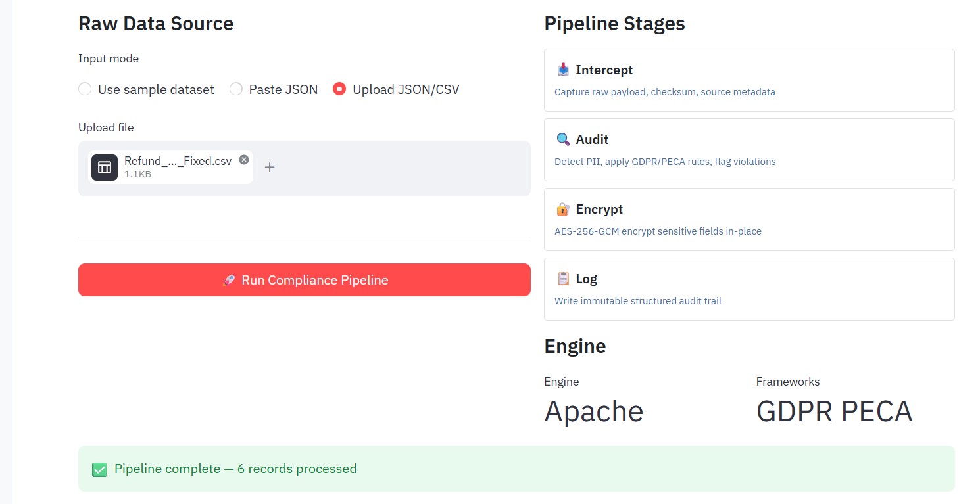Click the small Engine label above Apache
980x504 pixels.
[x=562, y=382]
